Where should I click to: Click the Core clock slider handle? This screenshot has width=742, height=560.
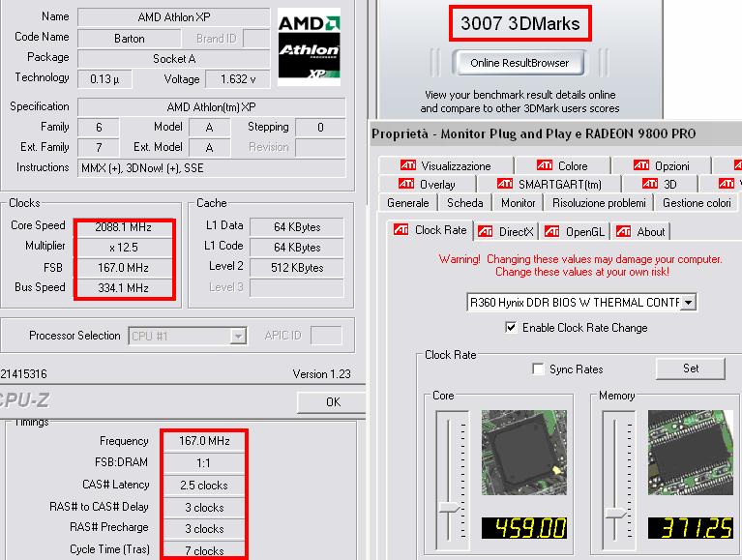(449, 509)
